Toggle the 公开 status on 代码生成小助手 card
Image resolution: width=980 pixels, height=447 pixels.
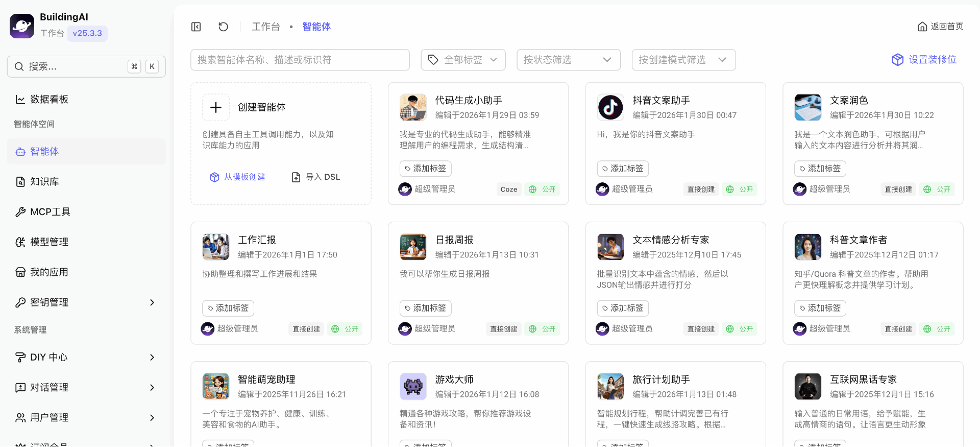tap(542, 190)
